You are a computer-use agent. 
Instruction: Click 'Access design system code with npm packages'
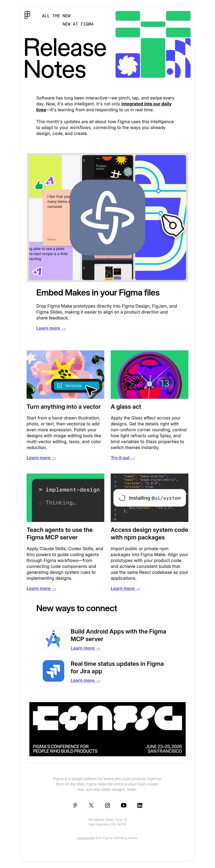tap(150, 533)
